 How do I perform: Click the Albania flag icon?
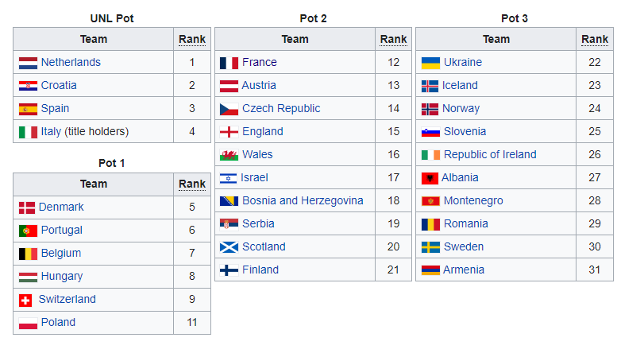coord(430,178)
